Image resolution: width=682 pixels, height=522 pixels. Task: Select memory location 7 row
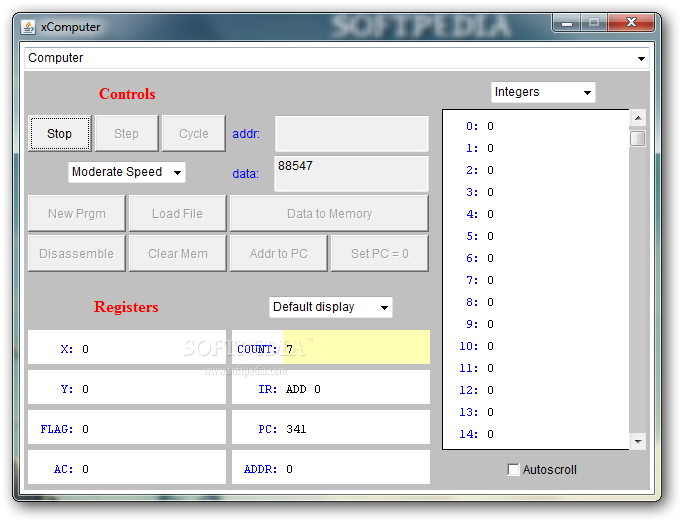click(x=536, y=280)
